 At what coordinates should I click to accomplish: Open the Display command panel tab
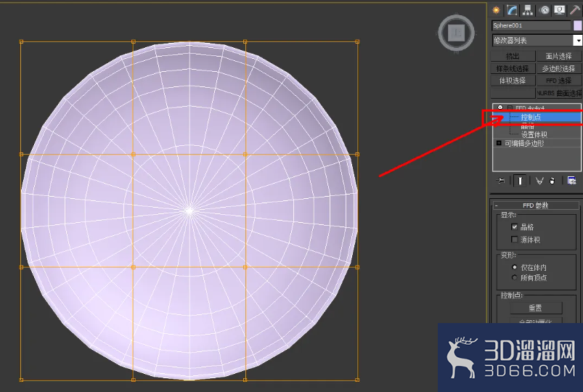tap(560, 10)
